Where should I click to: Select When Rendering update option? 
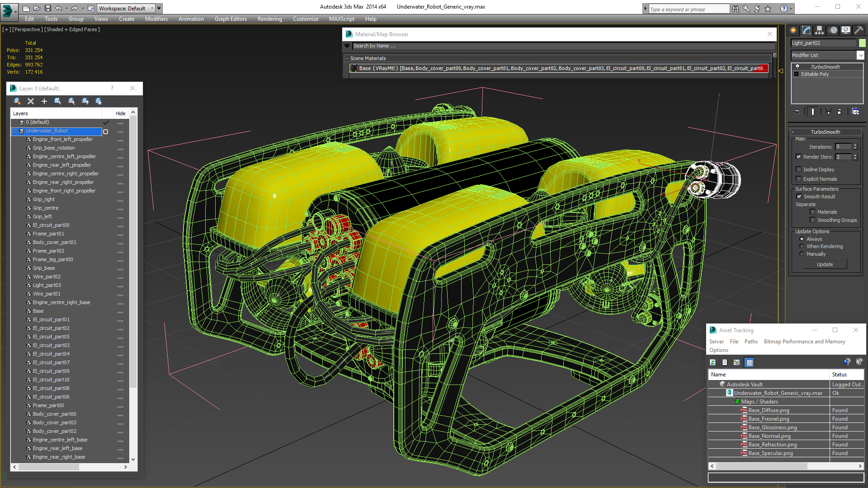[802, 246]
